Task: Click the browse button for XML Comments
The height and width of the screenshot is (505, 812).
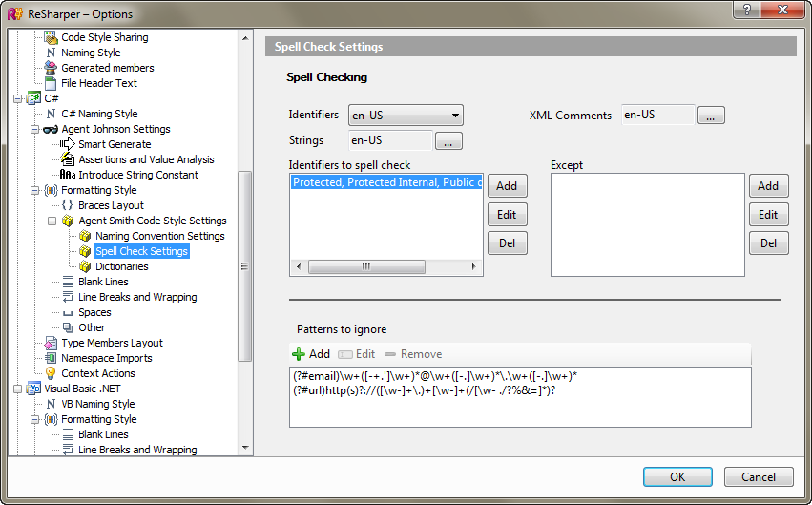Action: pos(711,115)
